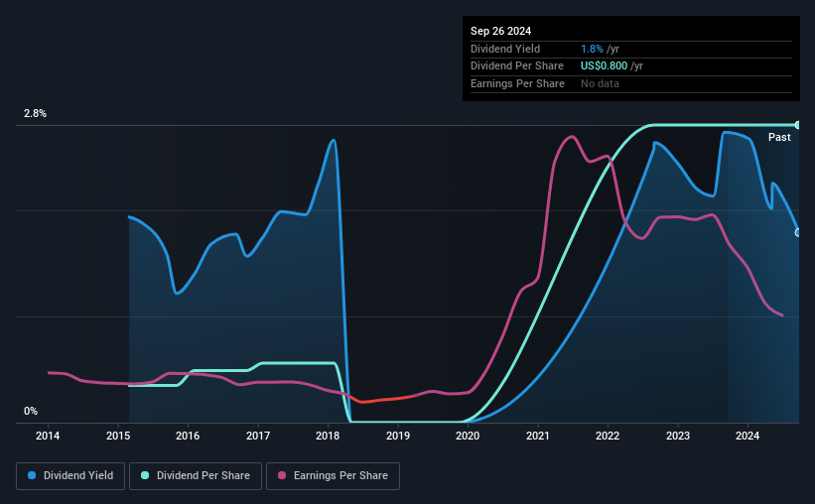Click the No data earnings value
815x504 pixels.
(x=600, y=83)
